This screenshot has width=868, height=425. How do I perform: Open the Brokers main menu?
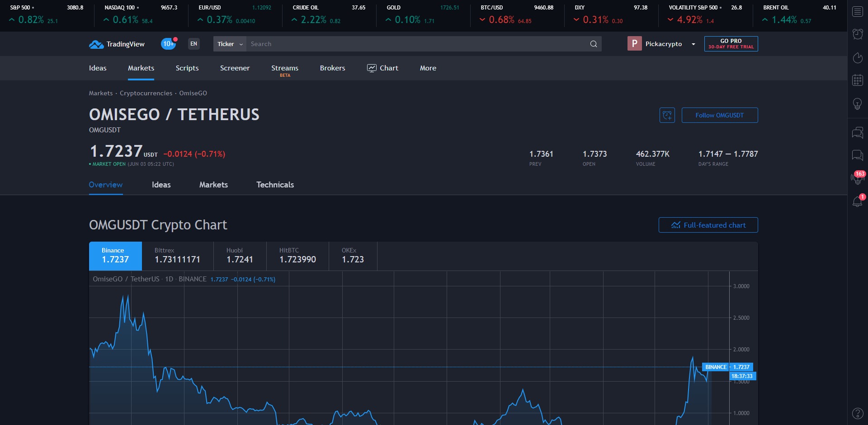pyautogui.click(x=332, y=68)
